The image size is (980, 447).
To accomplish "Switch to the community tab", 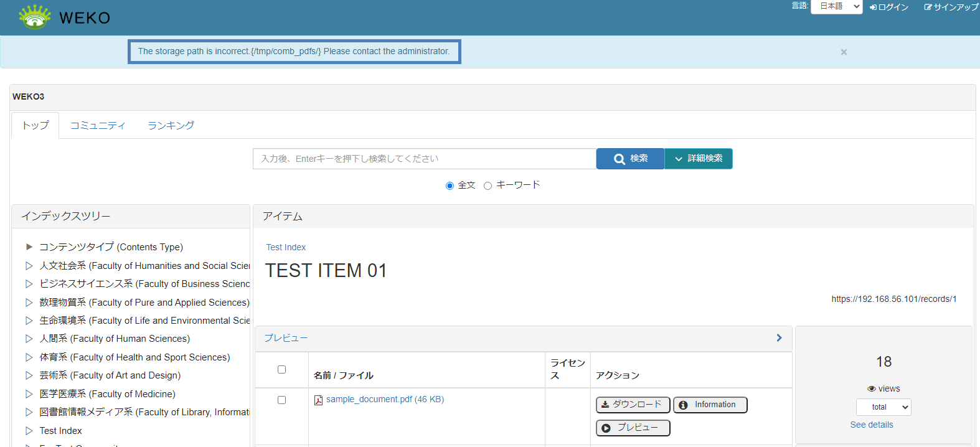I will coord(98,126).
